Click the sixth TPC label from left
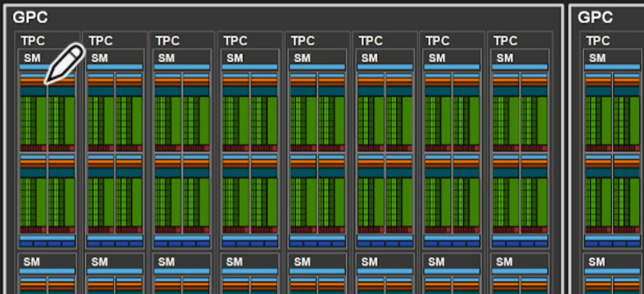The width and height of the screenshot is (644, 294). pos(371,41)
